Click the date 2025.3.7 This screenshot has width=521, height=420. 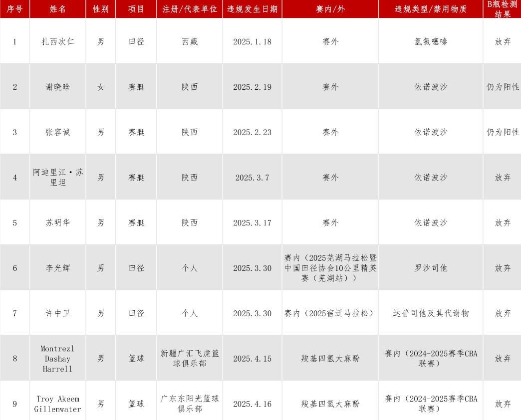pyautogui.click(x=252, y=178)
